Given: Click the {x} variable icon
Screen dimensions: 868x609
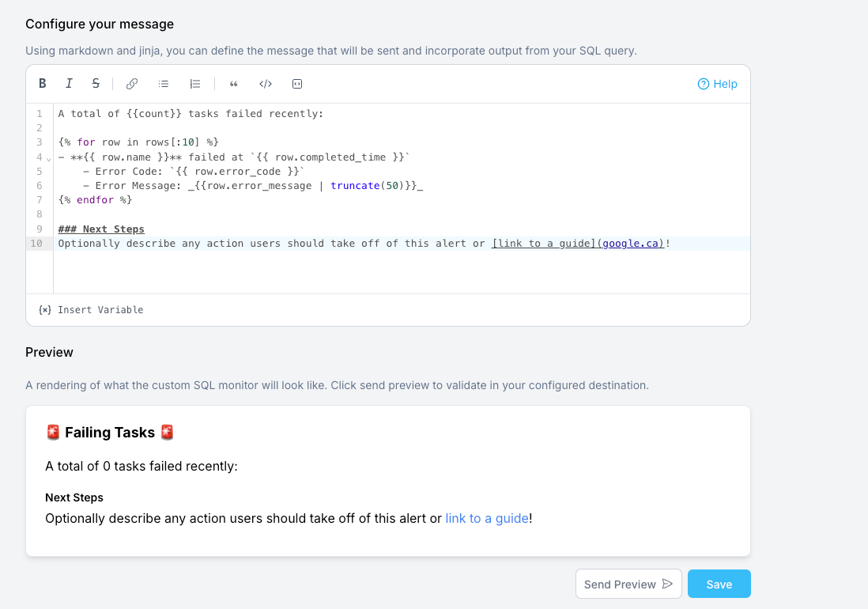Looking at the screenshot, I should click(45, 310).
